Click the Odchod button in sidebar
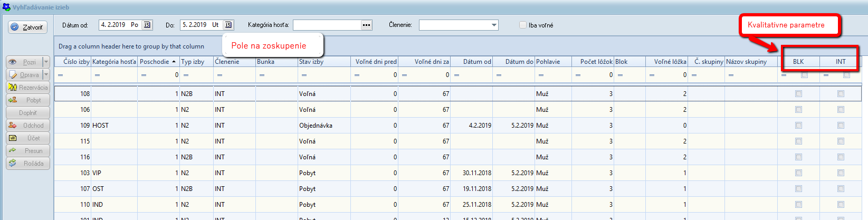Screen dimensions: 868x220 point(28,126)
